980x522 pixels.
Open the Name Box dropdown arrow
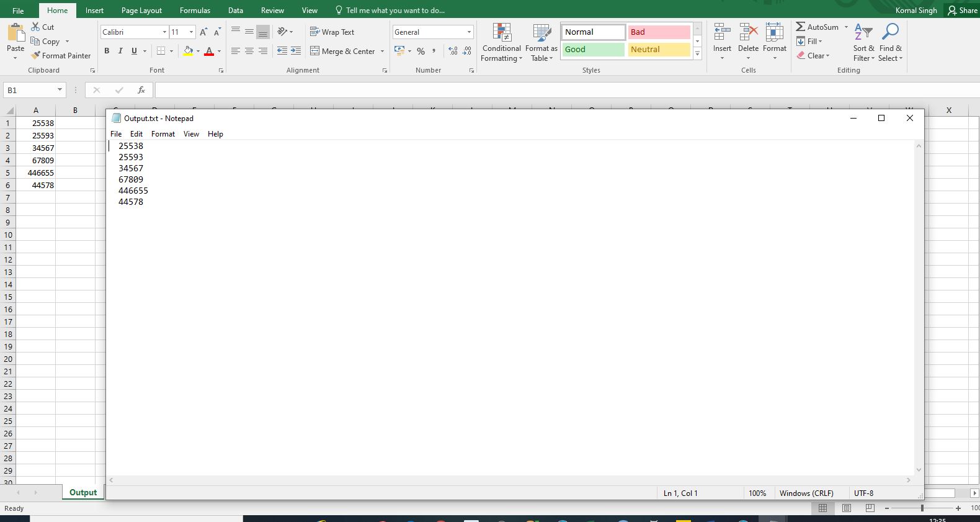coord(60,90)
